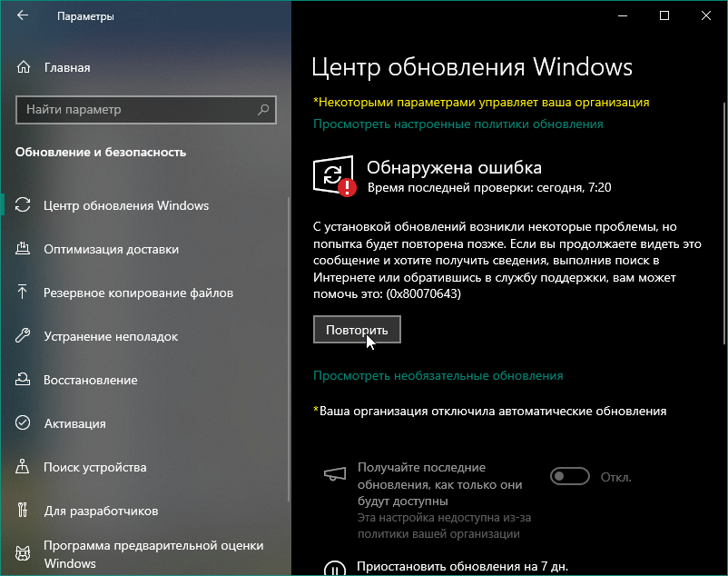Click the back arrow in Settings header

(x=23, y=16)
